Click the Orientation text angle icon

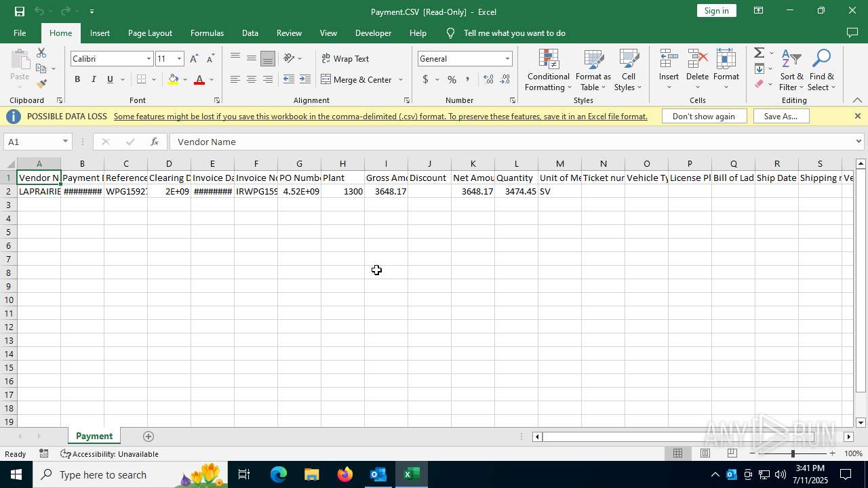(x=290, y=58)
